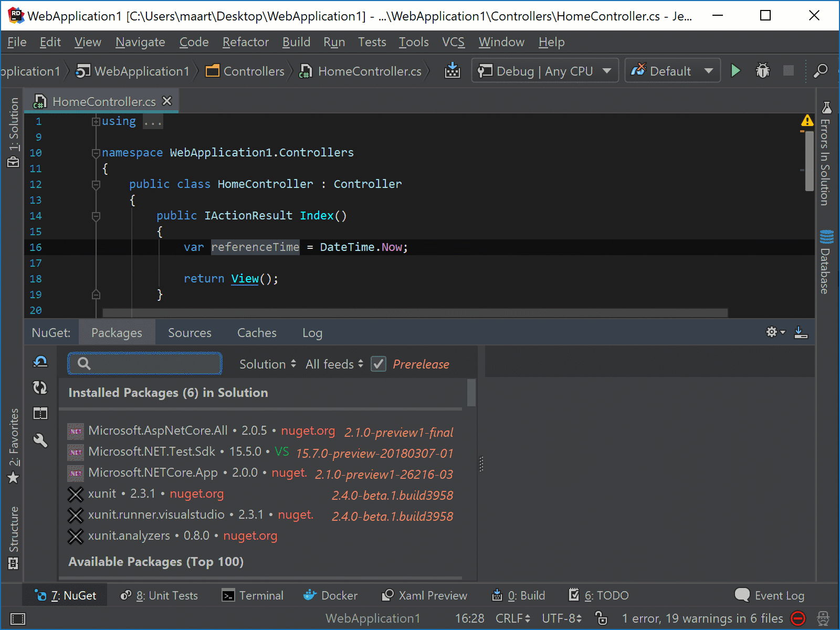
Task: Click the View() link in the code editor
Action: (245, 278)
